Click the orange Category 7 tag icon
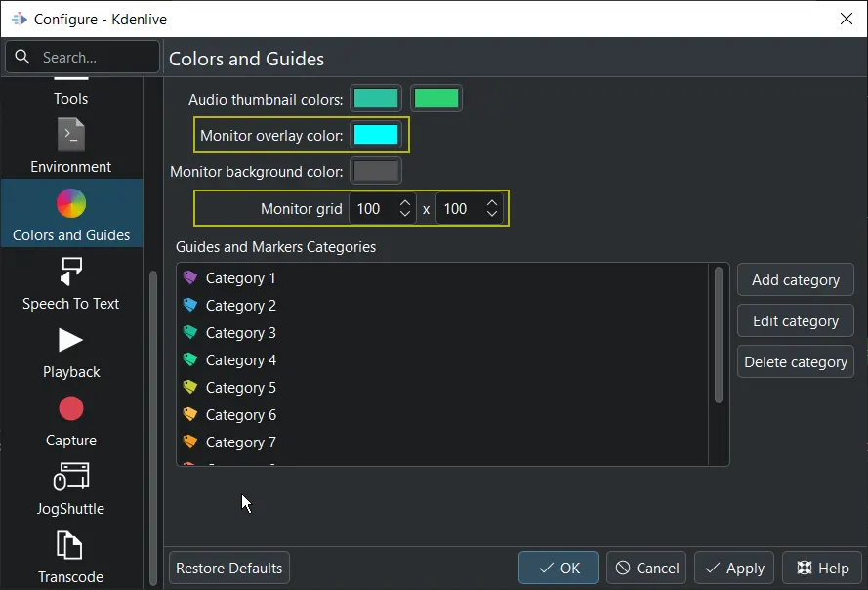 tap(189, 442)
